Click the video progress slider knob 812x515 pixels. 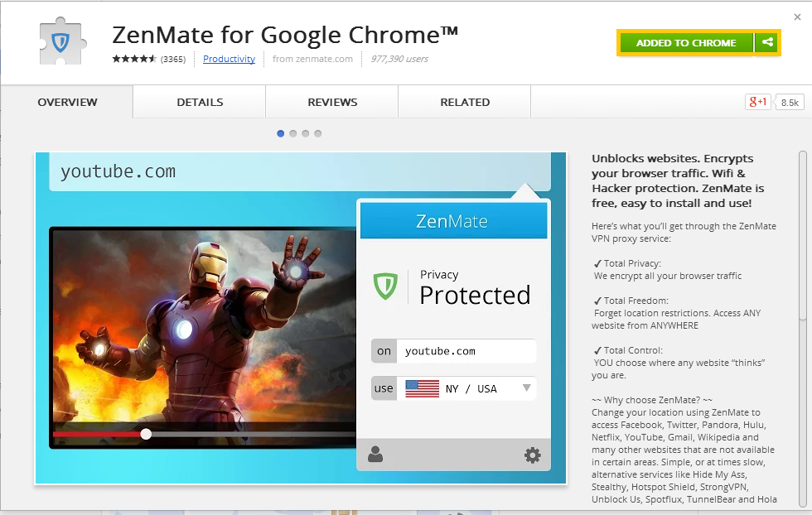click(x=146, y=434)
